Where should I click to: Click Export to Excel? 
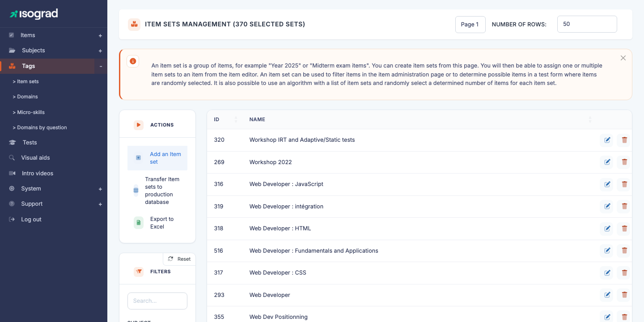click(157, 223)
